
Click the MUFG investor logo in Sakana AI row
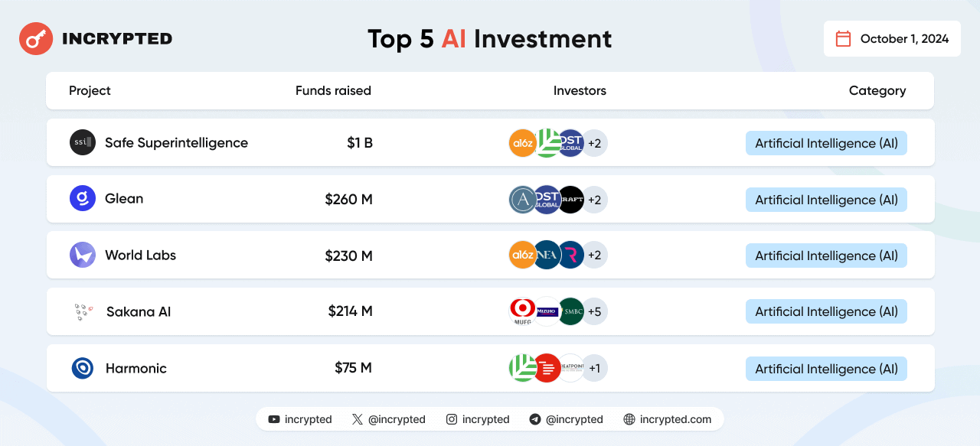[x=523, y=311]
